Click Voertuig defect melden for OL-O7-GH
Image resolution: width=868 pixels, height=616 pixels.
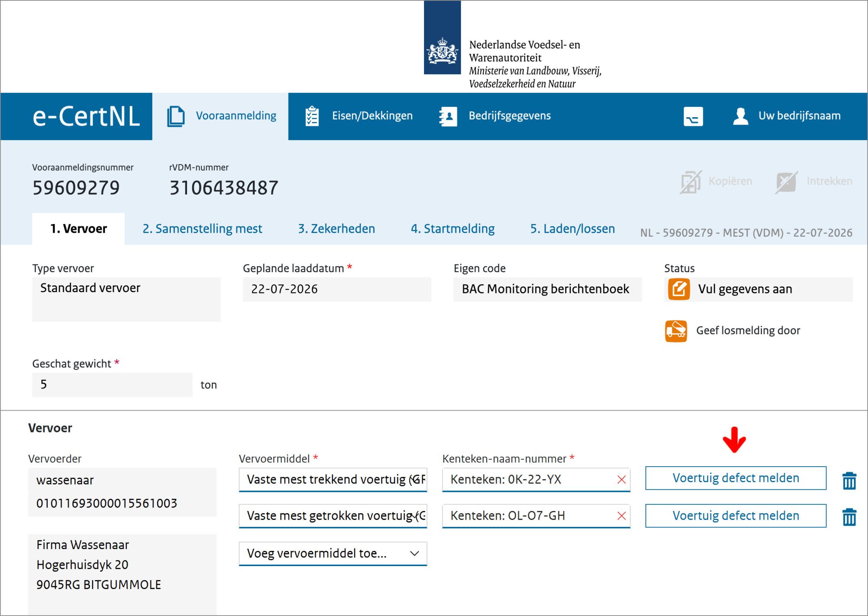click(x=736, y=516)
